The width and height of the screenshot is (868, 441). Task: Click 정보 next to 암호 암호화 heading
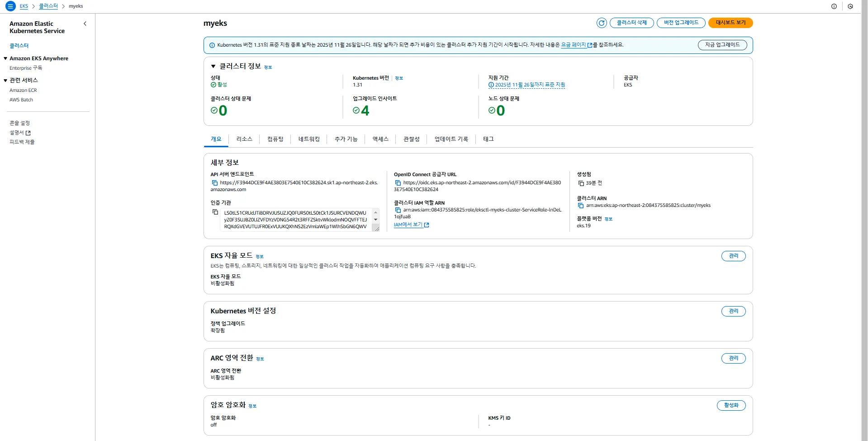pos(252,406)
